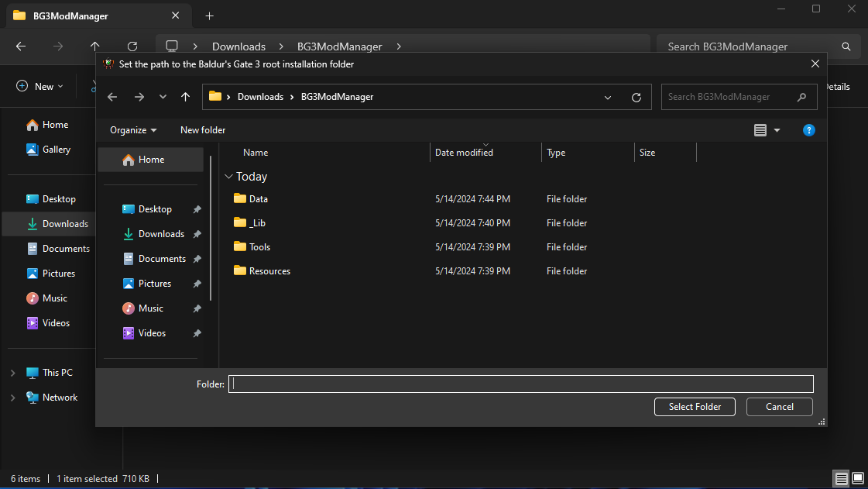Change the view layout icon in the dialog
The width and height of the screenshot is (868, 489).
[x=760, y=130]
